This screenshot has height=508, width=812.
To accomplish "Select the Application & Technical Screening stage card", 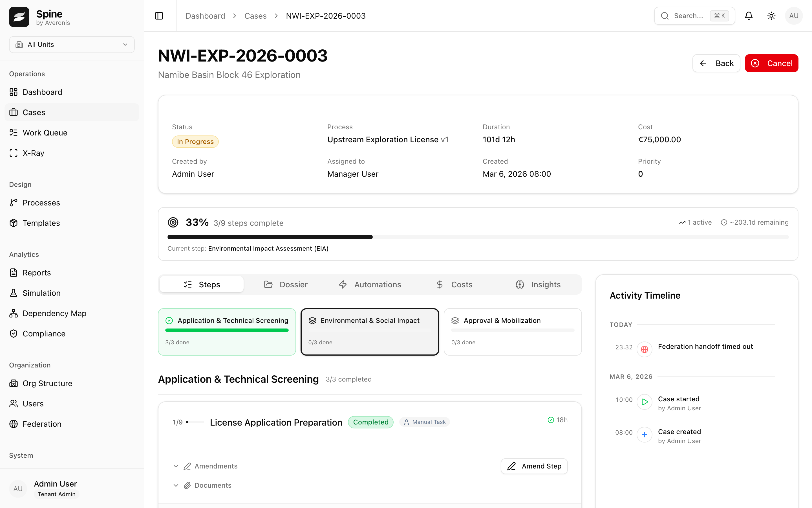I will (227, 332).
